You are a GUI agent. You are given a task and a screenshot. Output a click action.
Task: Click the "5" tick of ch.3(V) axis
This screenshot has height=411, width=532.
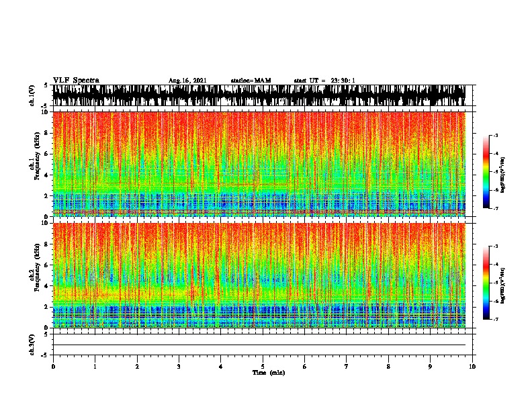46,334
